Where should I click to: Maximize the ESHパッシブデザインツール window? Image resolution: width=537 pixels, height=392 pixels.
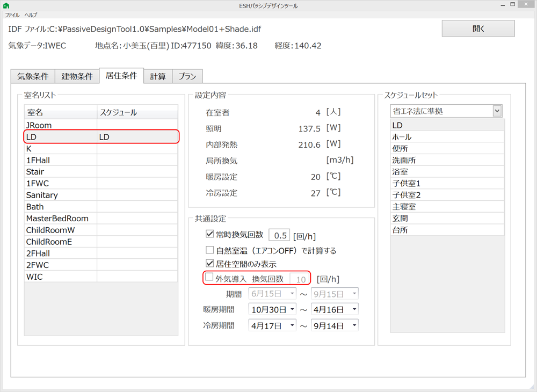point(512,4)
